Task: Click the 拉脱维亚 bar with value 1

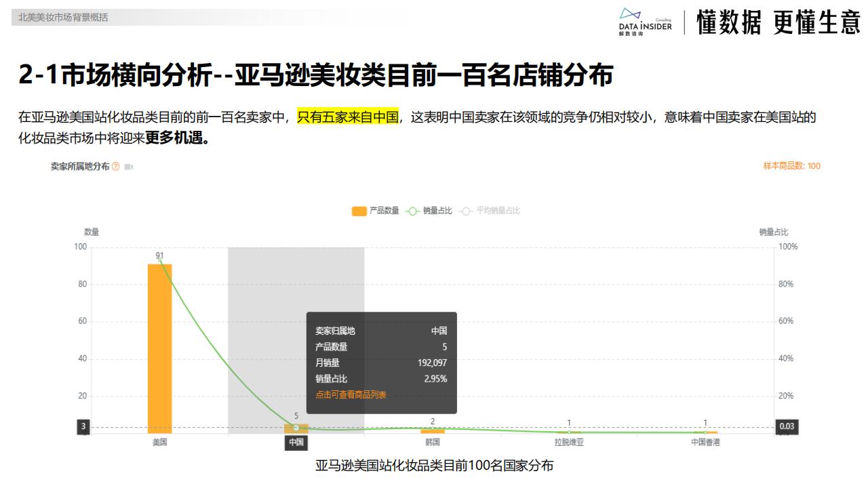Action: pos(569,432)
